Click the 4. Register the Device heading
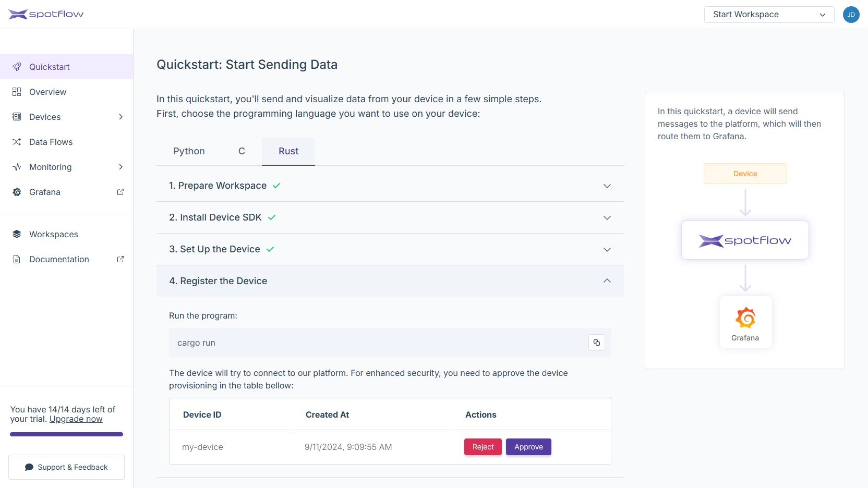 pos(218,281)
